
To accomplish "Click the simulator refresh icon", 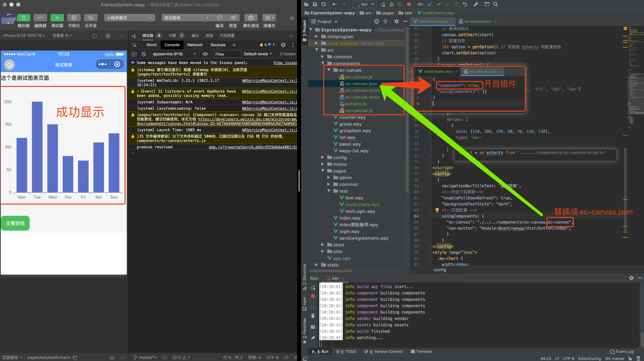I will pos(94,36).
